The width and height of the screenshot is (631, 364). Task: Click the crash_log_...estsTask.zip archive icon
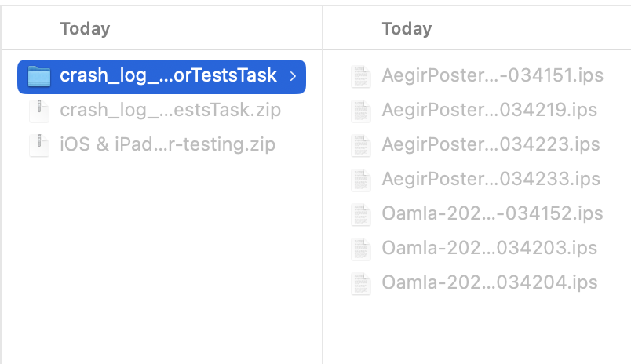(39, 111)
